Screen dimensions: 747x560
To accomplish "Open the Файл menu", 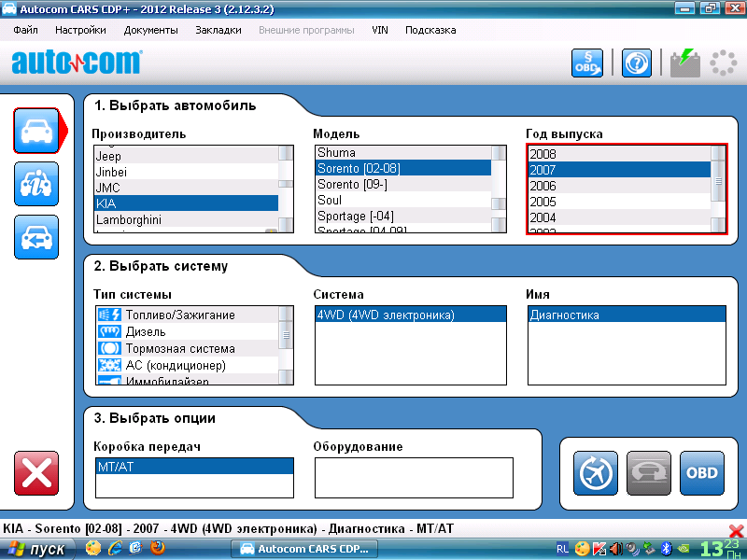I will (x=26, y=30).
